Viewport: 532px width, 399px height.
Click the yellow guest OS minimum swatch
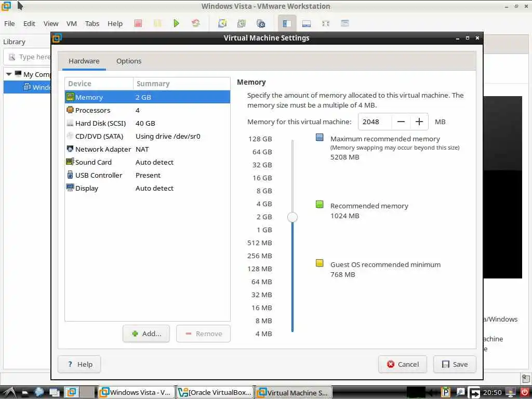point(320,263)
